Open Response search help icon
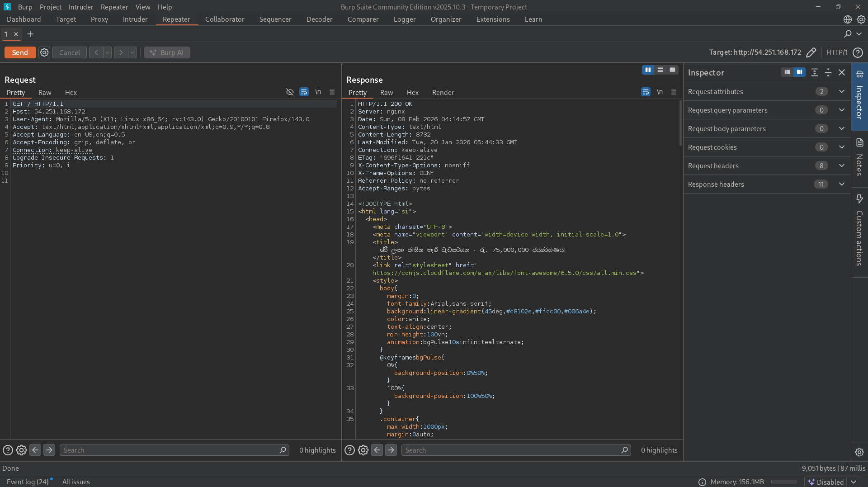The image size is (868, 487). coord(349,450)
